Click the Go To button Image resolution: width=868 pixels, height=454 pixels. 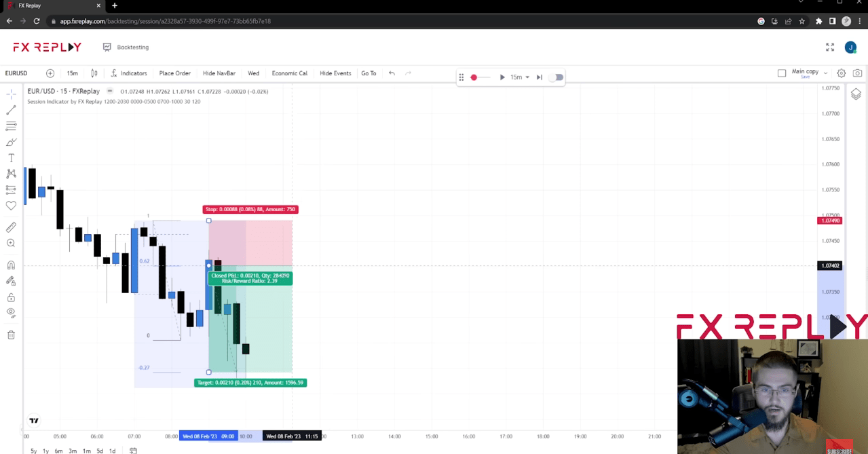(x=369, y=73)
